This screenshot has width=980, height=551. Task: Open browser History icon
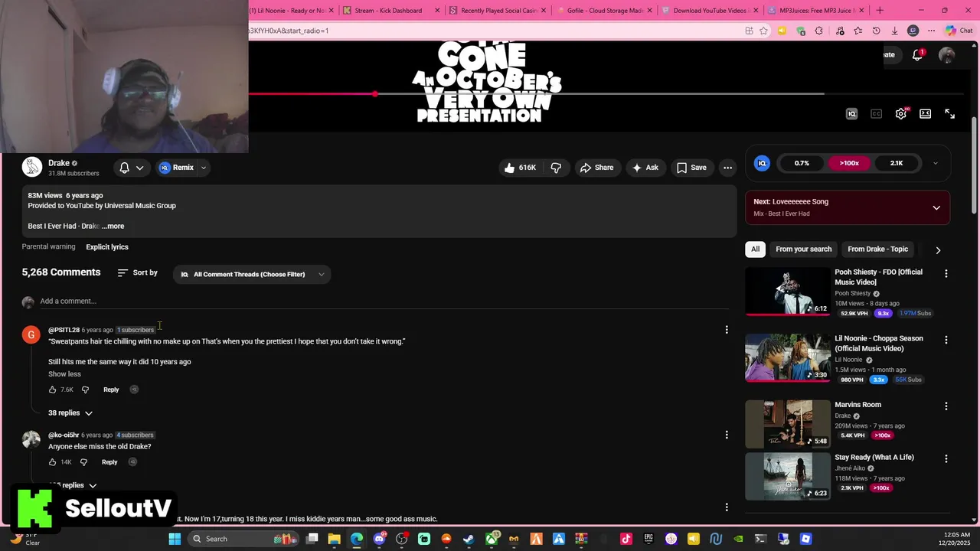(877, 31)
